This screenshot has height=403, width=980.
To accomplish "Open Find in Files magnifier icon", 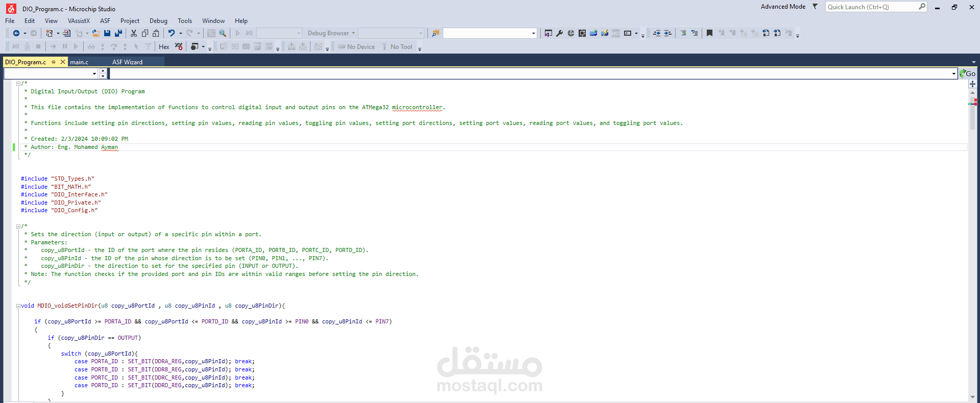I will [223, 33].
